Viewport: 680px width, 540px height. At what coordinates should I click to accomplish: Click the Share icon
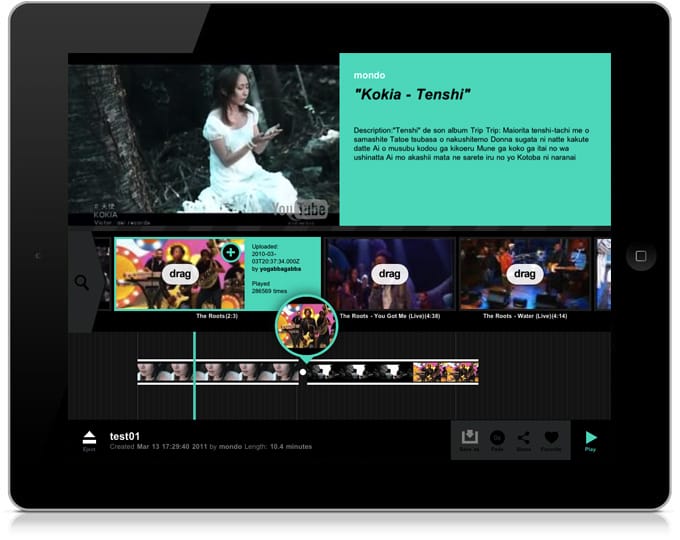point(523,438)
